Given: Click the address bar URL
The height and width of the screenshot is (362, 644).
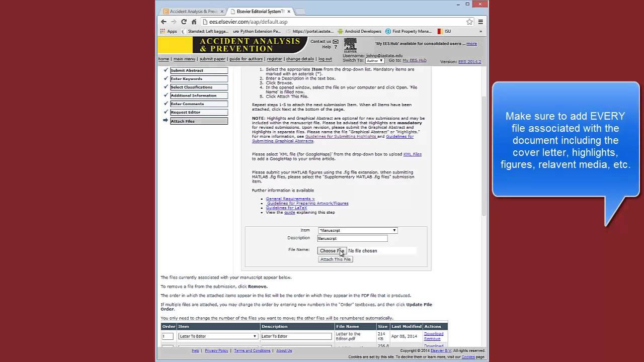Looking at the screenshot, I should pos(249,22).
